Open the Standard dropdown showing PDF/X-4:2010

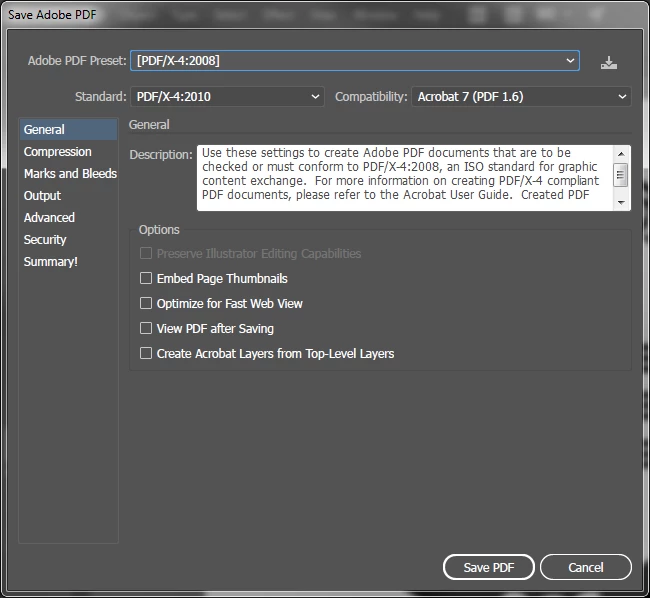tap(227, 97)
